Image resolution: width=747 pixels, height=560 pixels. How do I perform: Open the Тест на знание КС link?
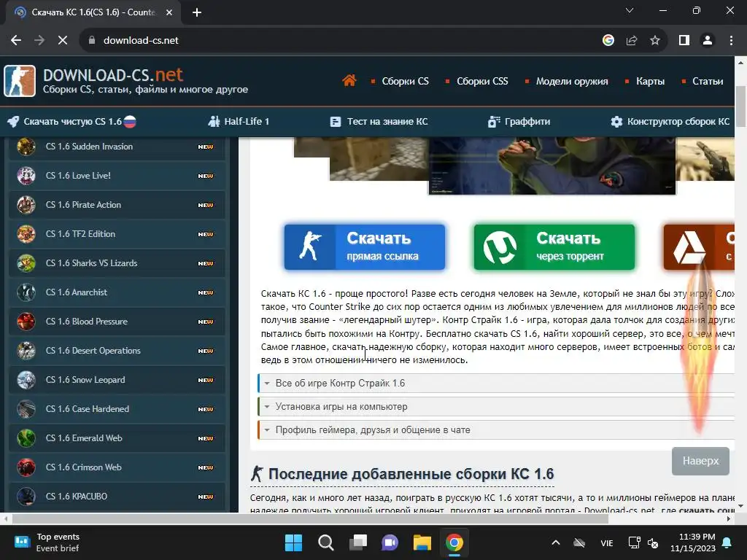(x=387, y=122)
